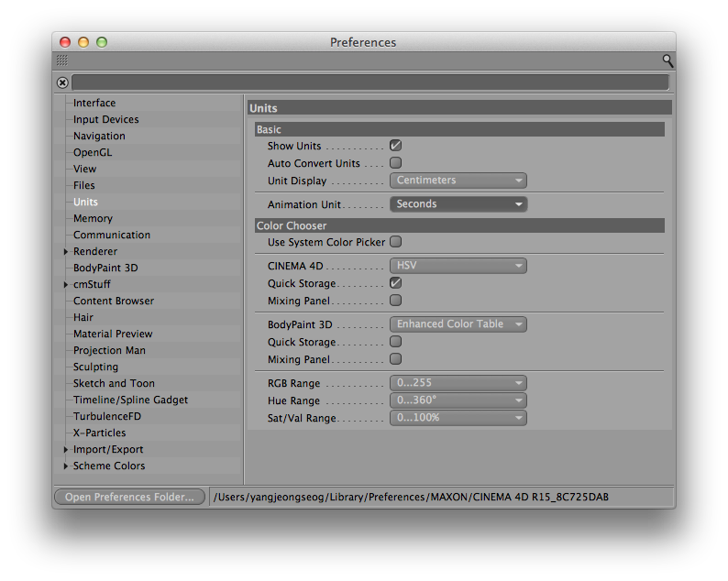Click the search magnifier icon
The width and height of the screenshot is (728, 581).
point(667,60)
